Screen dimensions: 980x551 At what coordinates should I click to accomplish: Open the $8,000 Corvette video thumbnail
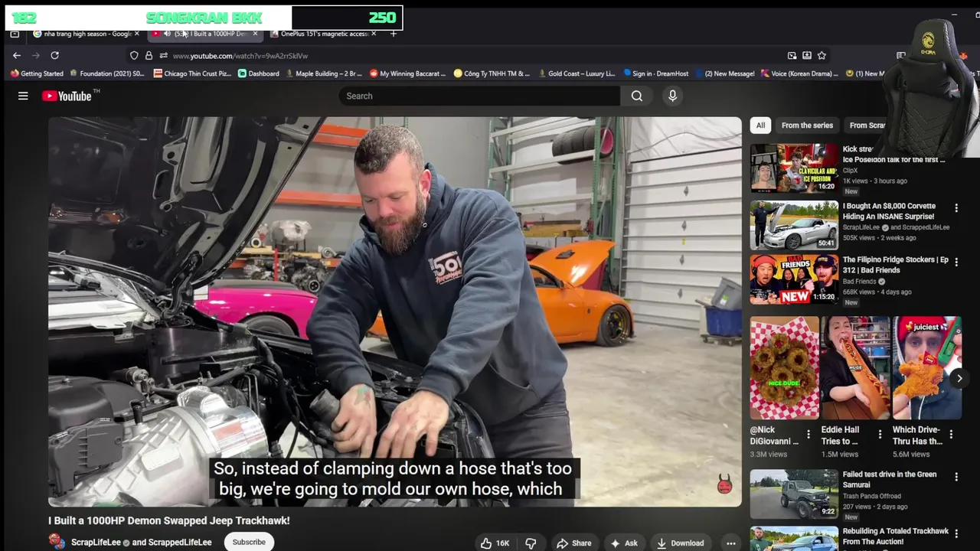[x=794, y=225]
